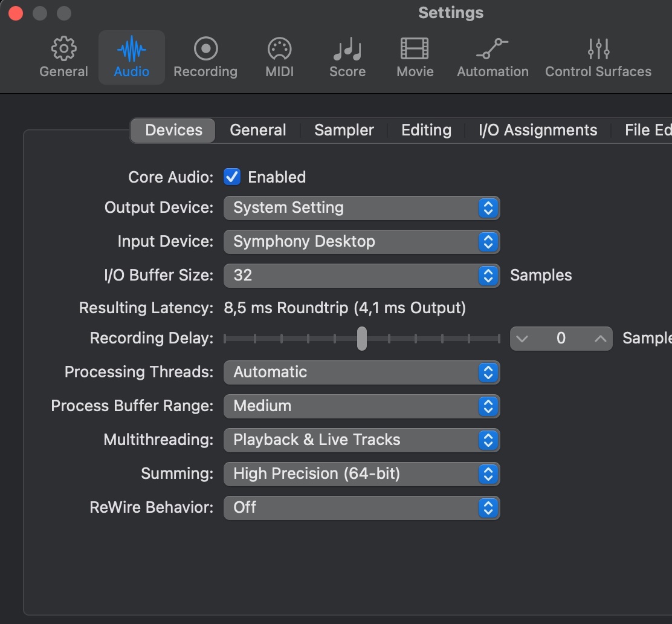Screen dimensions: 672x624
Task: Open the Score notes icon
Action: pyautogui.click(x=347, y=50)
